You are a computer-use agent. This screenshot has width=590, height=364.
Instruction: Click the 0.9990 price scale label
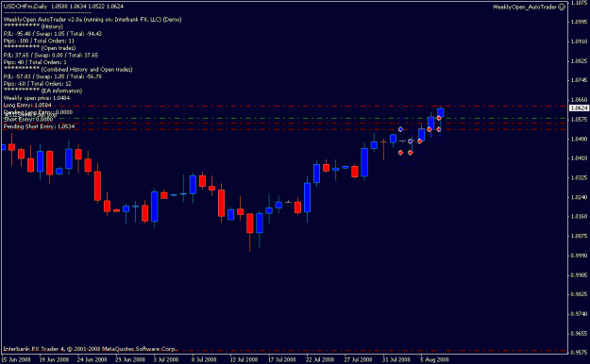point(579,256)
